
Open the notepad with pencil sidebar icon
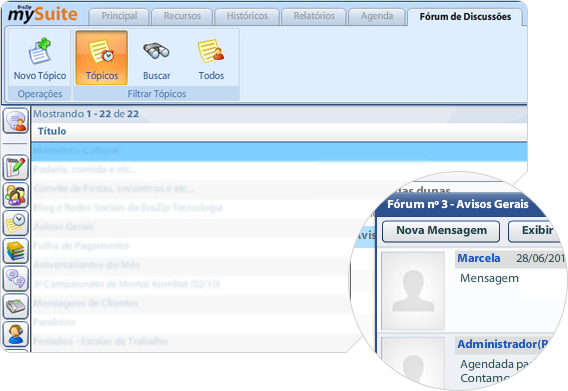[x=15, y=167]
